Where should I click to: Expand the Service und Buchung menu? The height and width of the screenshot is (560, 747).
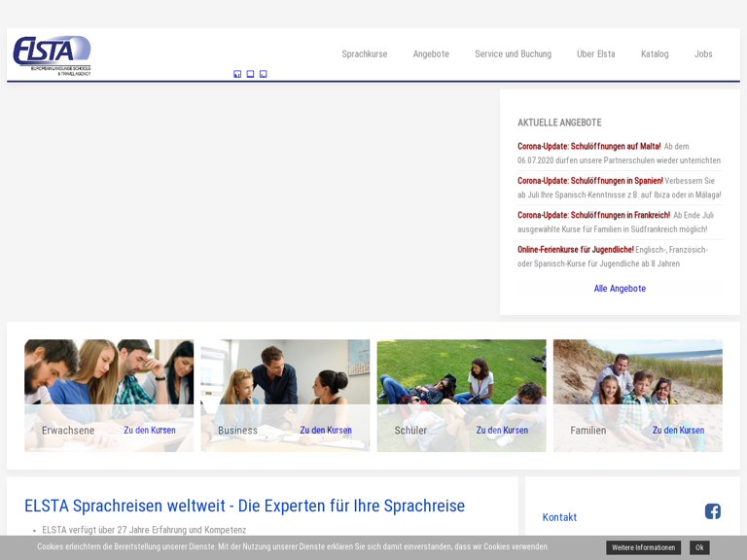click(513, 54)
